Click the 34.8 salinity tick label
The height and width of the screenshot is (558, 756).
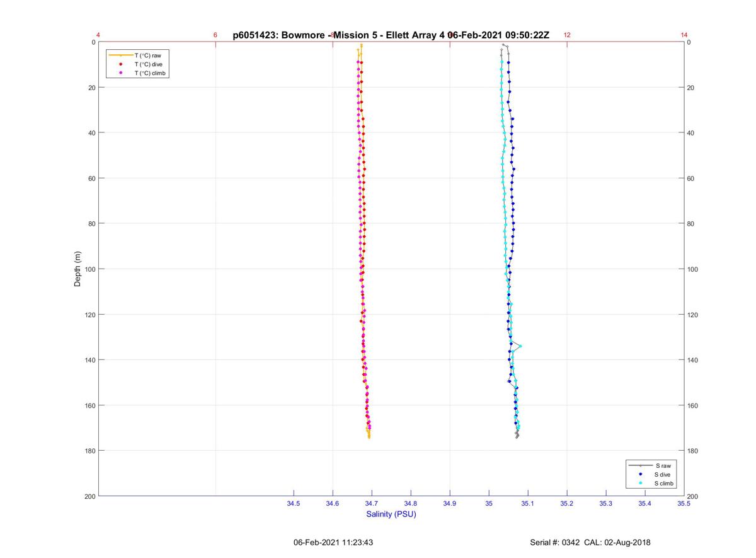tap(411, 504)
